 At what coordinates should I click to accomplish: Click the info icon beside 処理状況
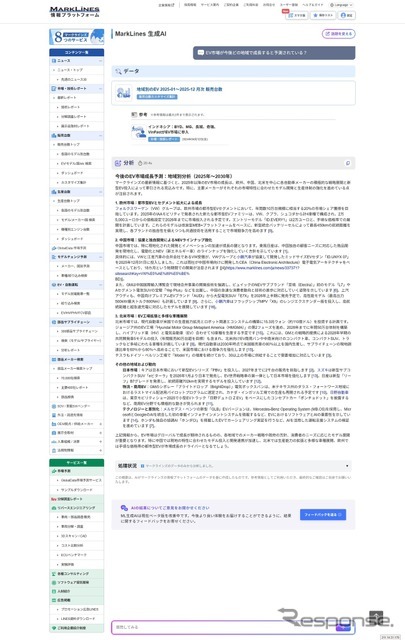pos(142,466)
